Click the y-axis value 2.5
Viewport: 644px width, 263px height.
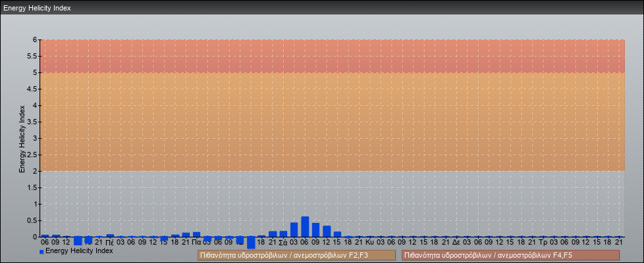click(x=32, y=155)
